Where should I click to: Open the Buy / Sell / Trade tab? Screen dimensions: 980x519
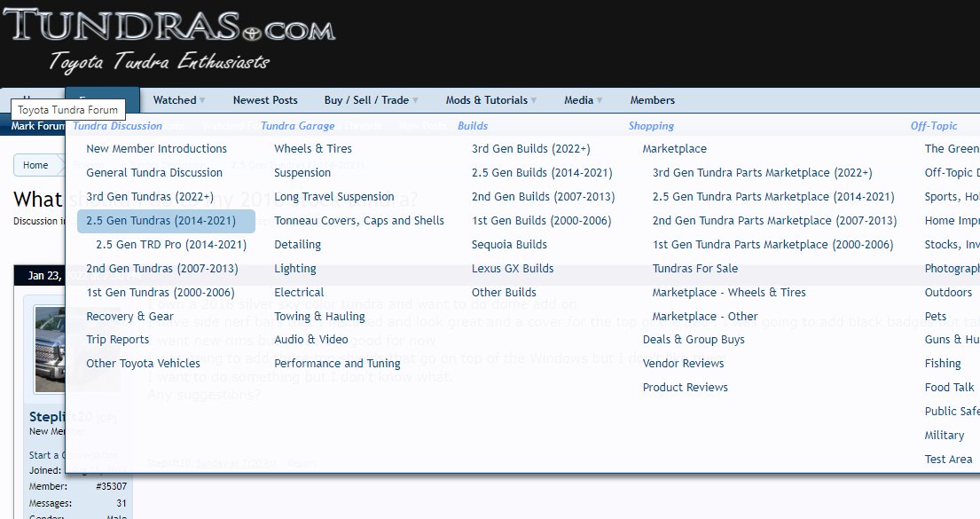[x=366, y=100]
